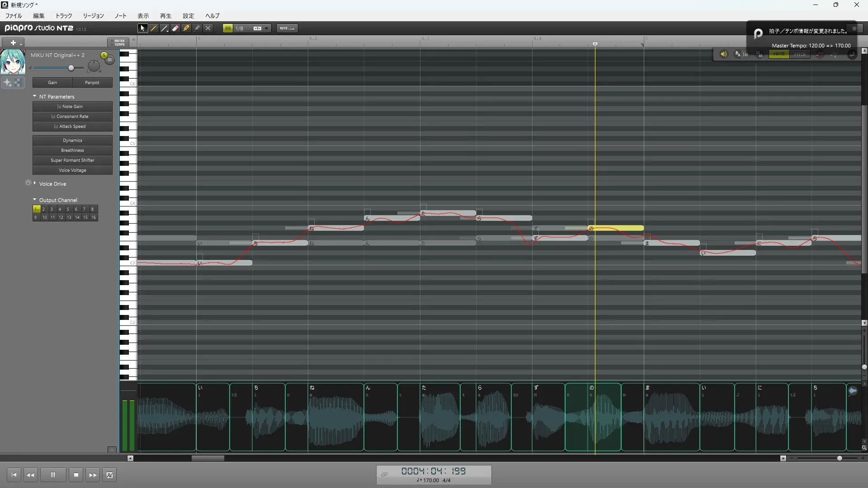Click the track volume slider knob
Viewport: 868px width, 488px height.
(x=71, y=68)
